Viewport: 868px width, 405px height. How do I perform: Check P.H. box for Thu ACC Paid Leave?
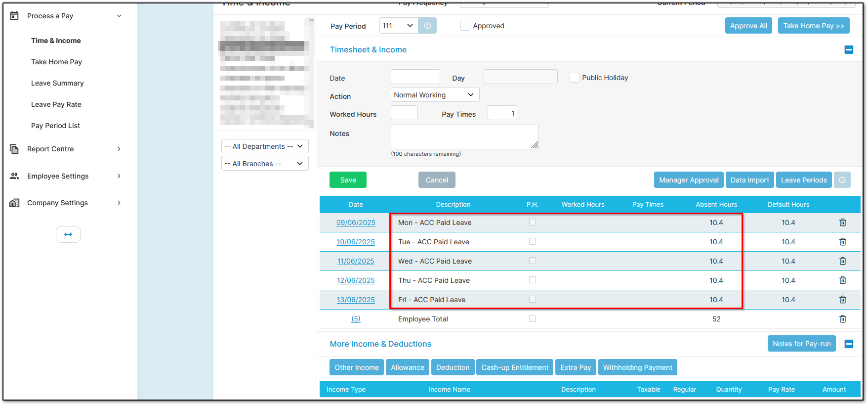click(x=533, y=280)
